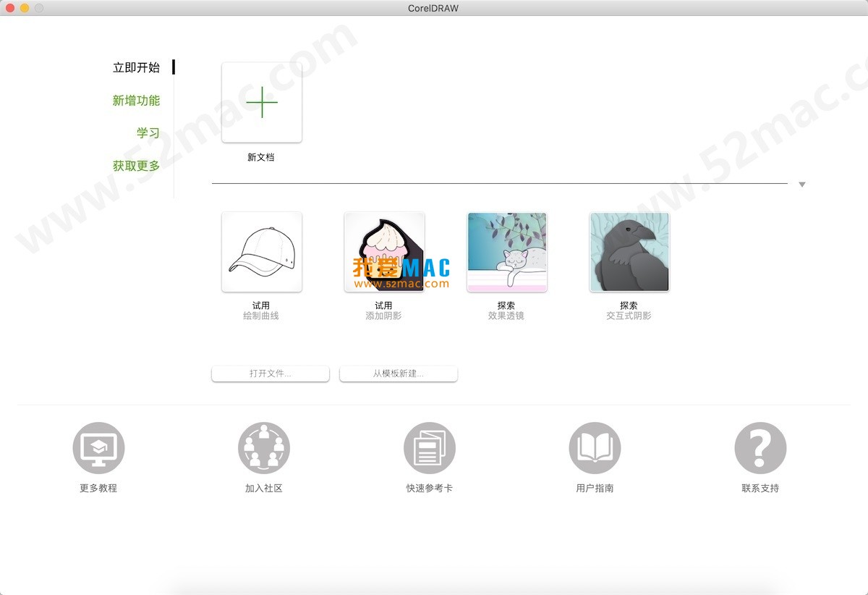
Task: Open the cupcake 添加阴影 thumbnail
Action: tap(384, 252)
